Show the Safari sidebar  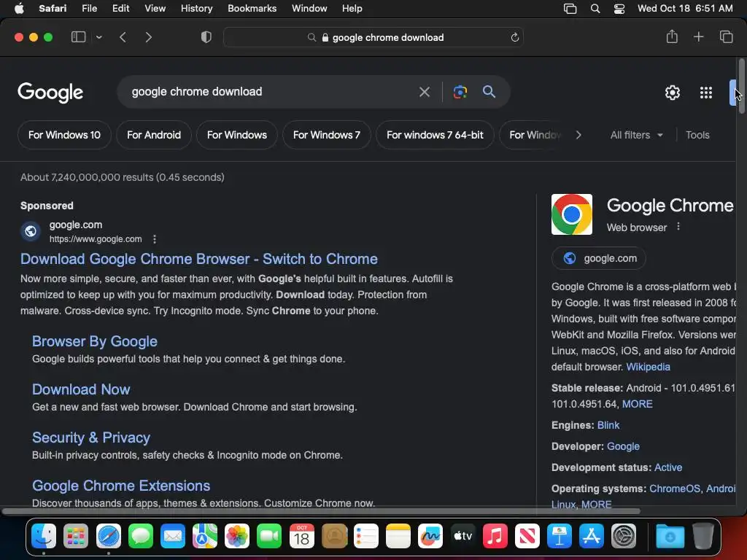click(x=78, y=37)
